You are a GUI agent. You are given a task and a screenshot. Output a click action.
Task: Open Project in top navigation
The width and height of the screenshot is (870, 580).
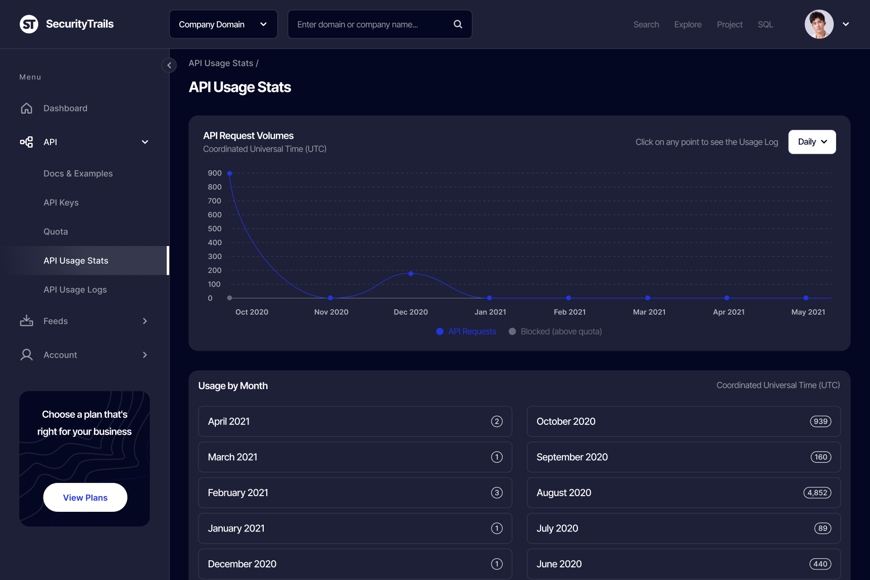point(729,24)
